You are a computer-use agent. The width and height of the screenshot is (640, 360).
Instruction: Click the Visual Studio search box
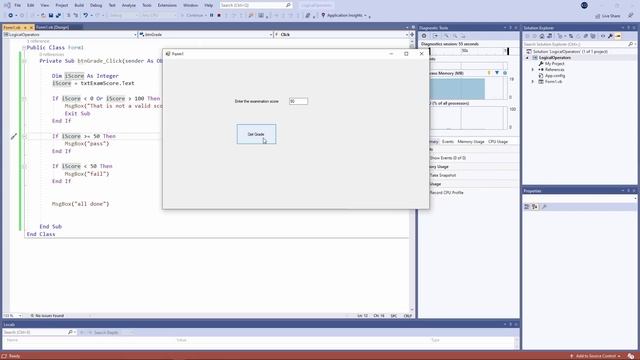(256, 5)
